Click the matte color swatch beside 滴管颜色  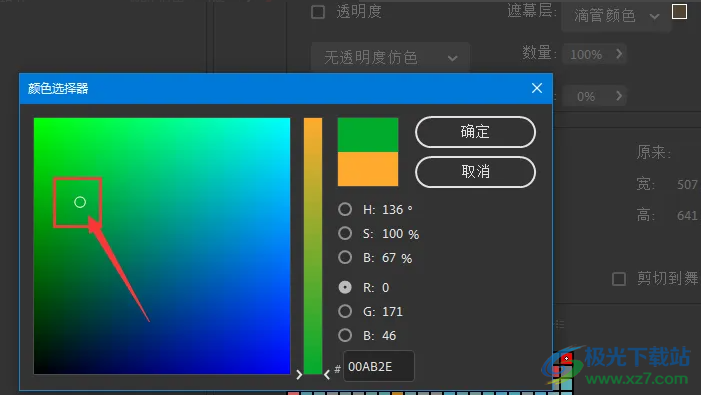click(x=680, y=12)
